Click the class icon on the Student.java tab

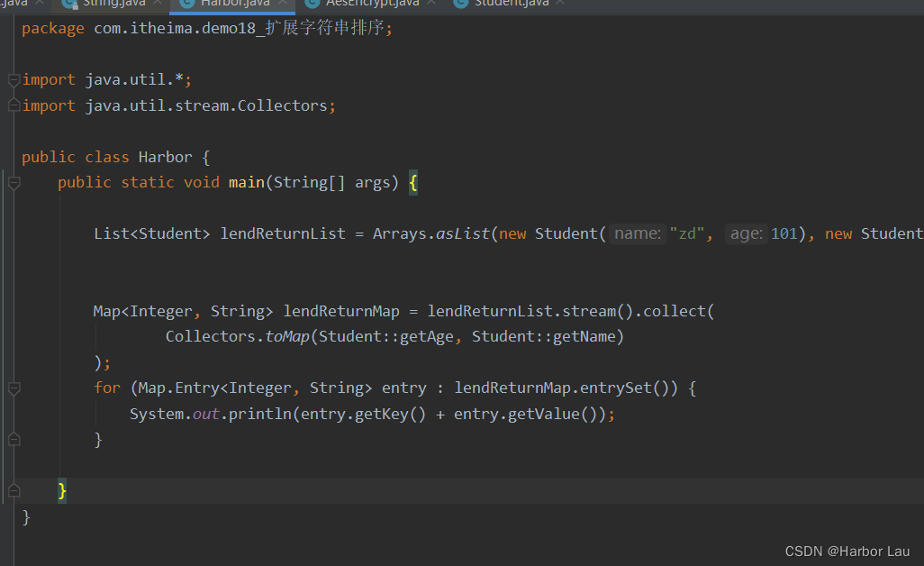coord(459,5)
